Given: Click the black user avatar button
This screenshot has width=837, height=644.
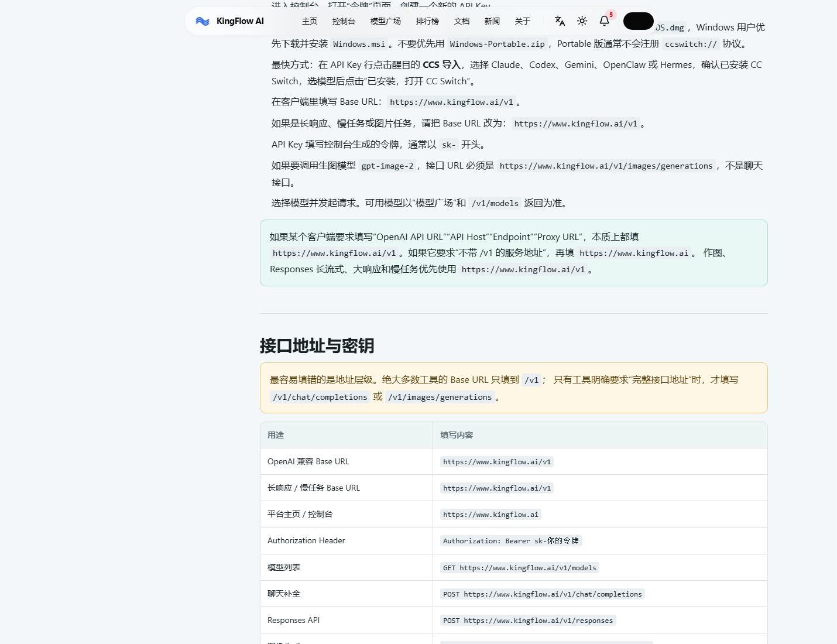Looking at the screenshot, I should point(639,21).
